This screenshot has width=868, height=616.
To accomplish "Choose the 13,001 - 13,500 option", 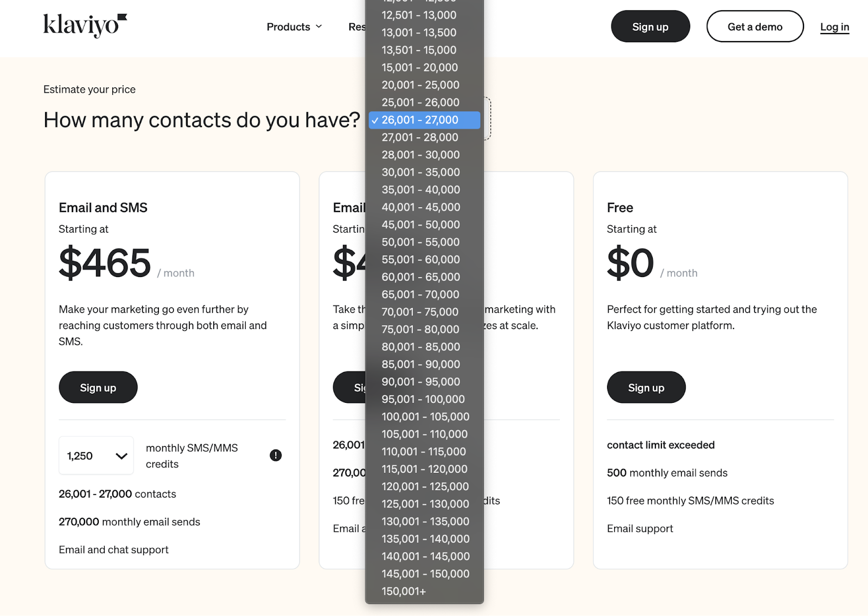I will [x=424, y=33].
